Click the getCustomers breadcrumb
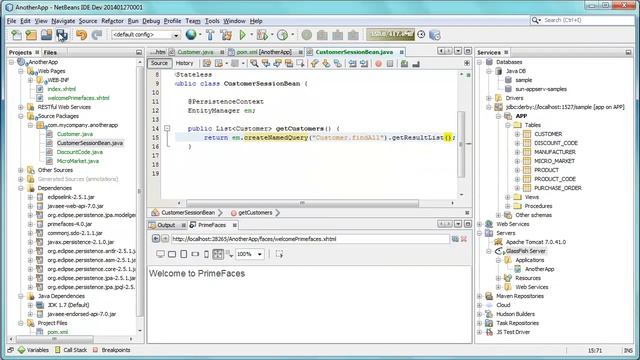The width and height of the screenshot is (640, 360). click(255, 213)
